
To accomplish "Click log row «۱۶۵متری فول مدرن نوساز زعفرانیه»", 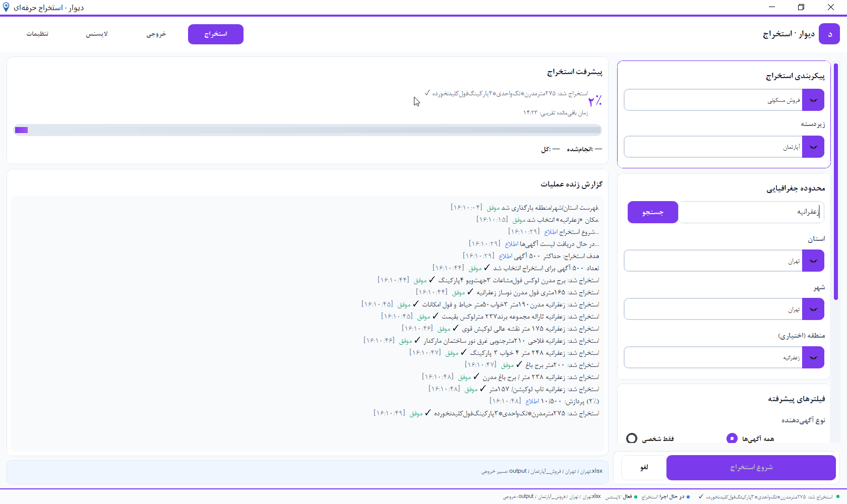I will pos(508,292).
